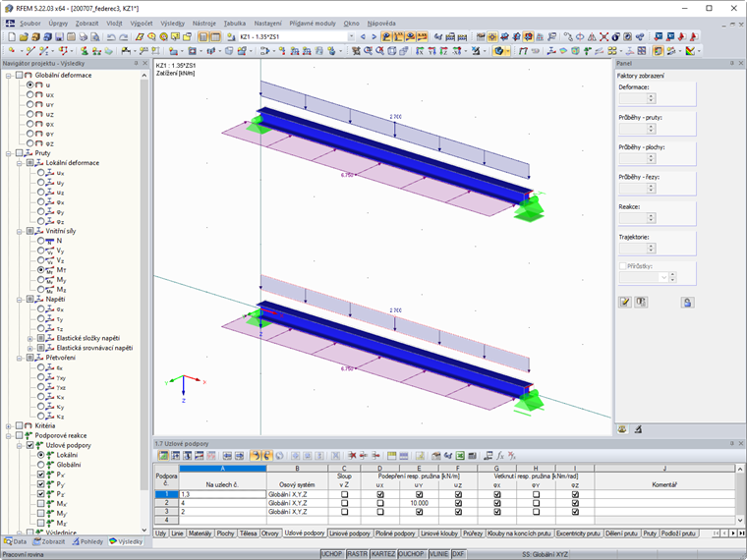747x560 pixels.
Task: Increase the Reakce factor spinner
Action: 652,215
